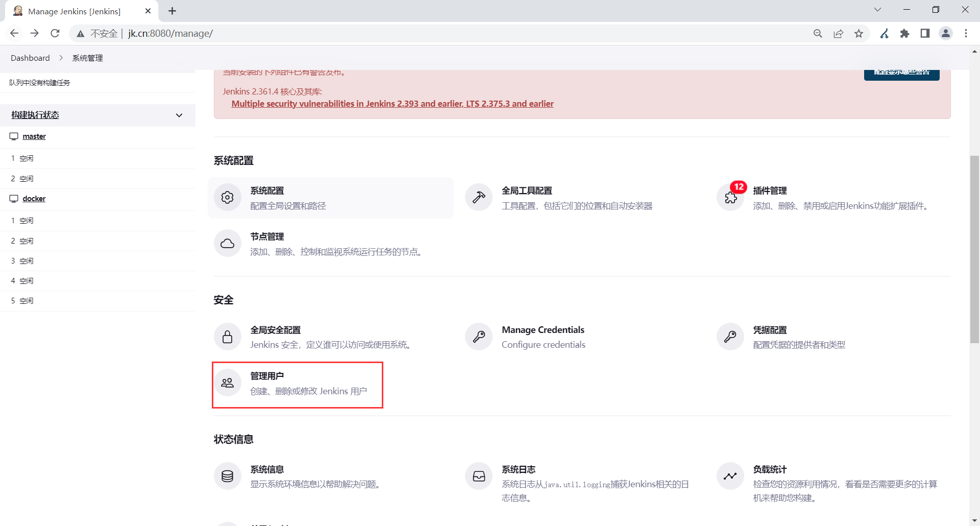Click the share page icon
The width and height of the screenshot is (980, 526).
[x=838, y=33]
